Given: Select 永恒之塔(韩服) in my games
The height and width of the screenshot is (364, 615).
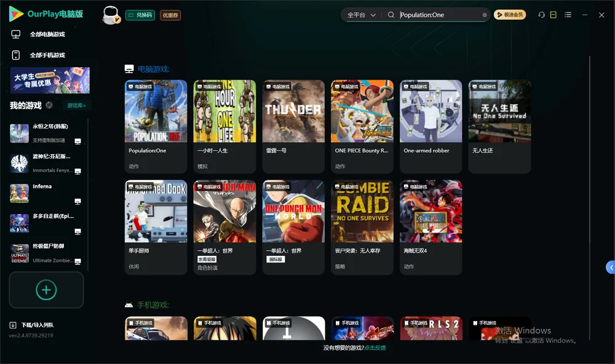Looking at the screenshot, I should [46, 133].
